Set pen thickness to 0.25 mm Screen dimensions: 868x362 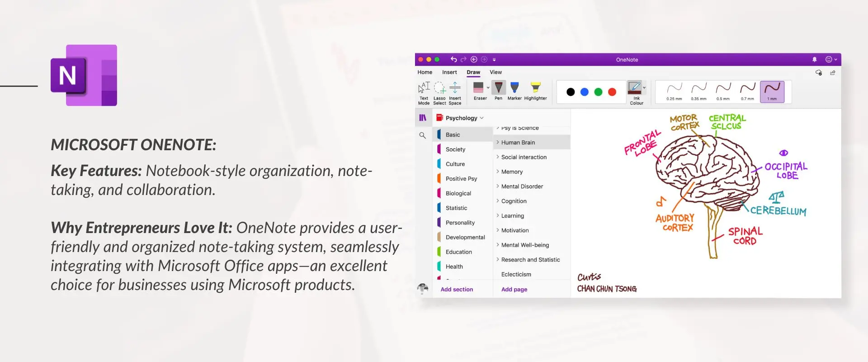point(674,92)
